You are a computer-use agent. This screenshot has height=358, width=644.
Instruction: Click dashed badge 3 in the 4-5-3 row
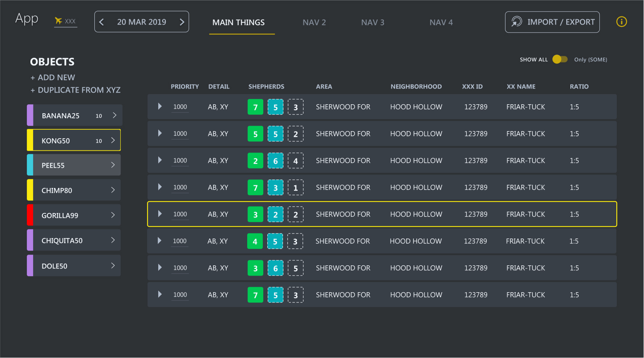(295, 241)
